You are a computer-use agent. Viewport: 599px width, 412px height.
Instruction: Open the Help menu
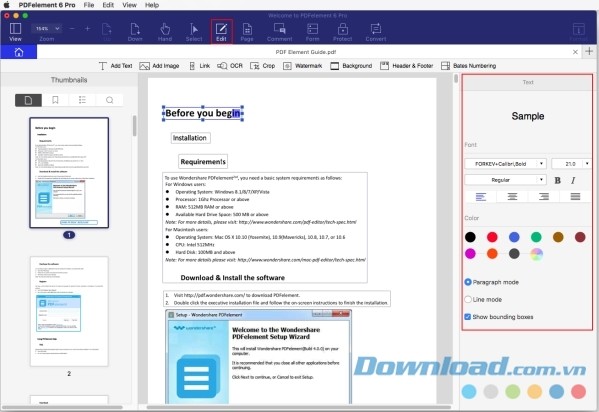(152, 5)
